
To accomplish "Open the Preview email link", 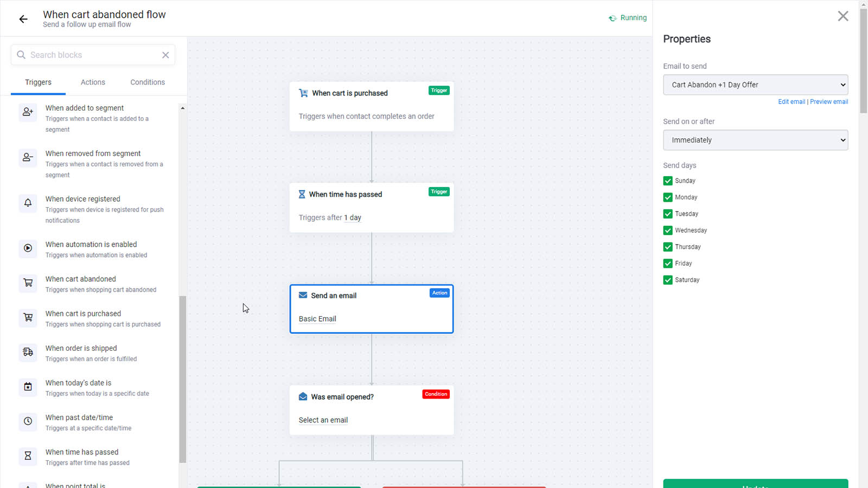I will click(x=829, y=101).
